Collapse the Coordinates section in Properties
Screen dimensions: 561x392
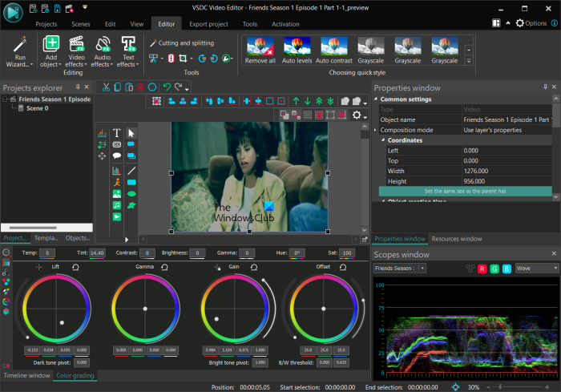pyautogui.click(x=382, y=140)
